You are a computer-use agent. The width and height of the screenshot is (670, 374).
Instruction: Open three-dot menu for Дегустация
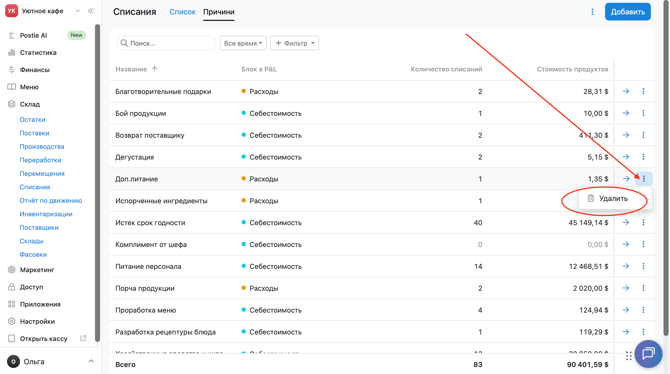tap(644, 157)
